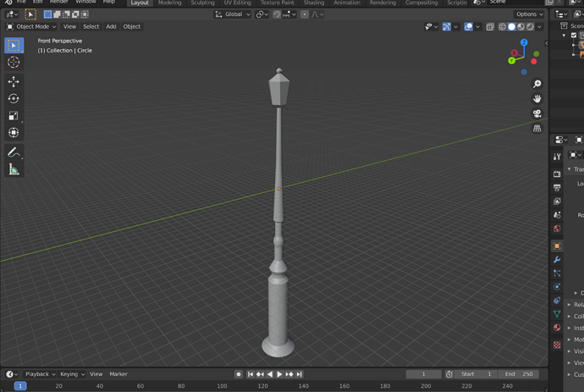The image size is (584, 392).
Task: Switch to perspective/orthographic grid view
Action: click(537, 129)
